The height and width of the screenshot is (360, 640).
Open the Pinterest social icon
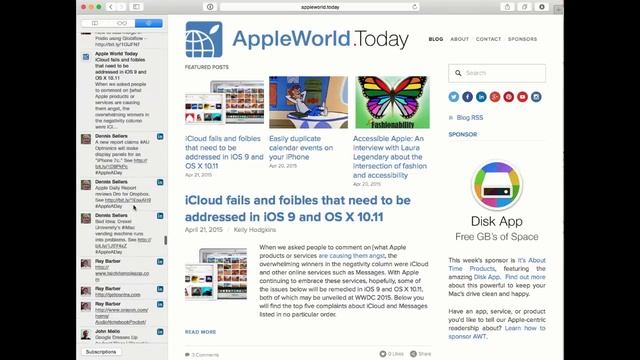tap(509, 97)
